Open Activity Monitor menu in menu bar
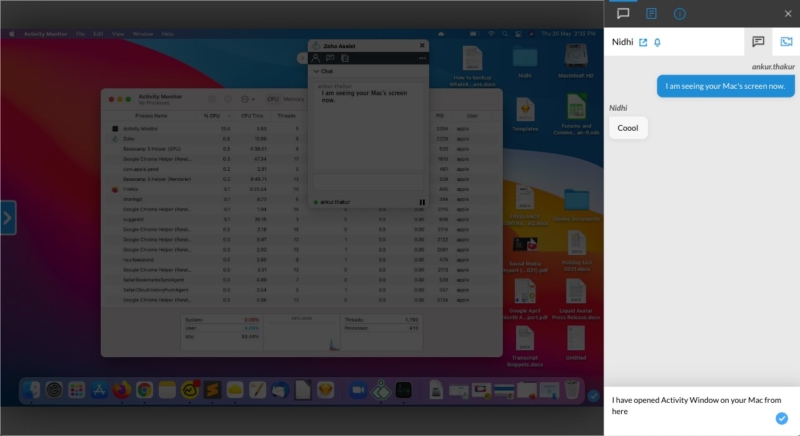800x436 pixels. click(x=45, y=34)
